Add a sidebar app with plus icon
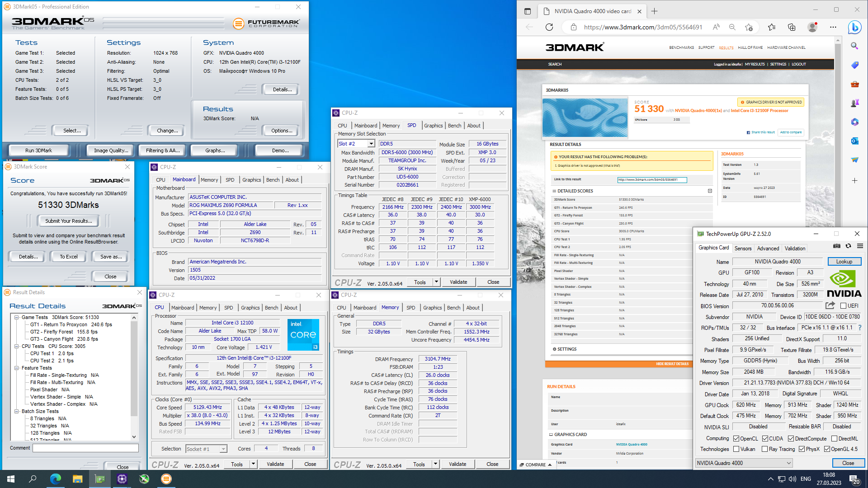The width and height of the screenshot is (868, 488). click(x=854, y=181)
